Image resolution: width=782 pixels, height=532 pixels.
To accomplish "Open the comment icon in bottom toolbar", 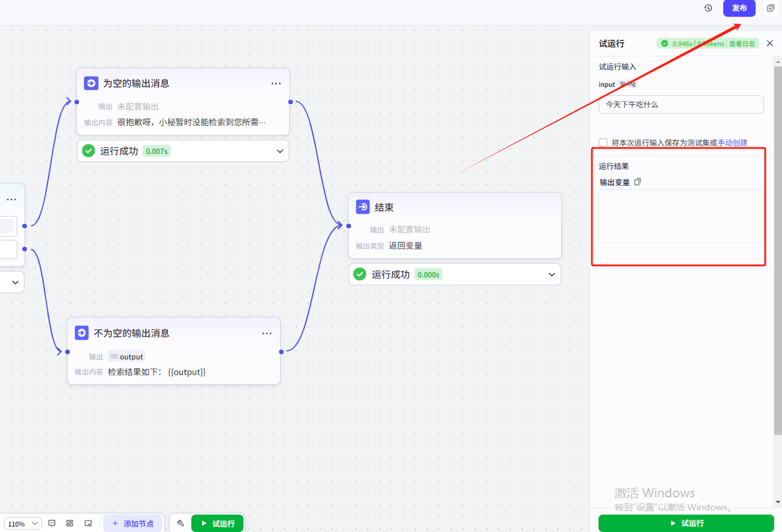I will click(x=52, y=523).
